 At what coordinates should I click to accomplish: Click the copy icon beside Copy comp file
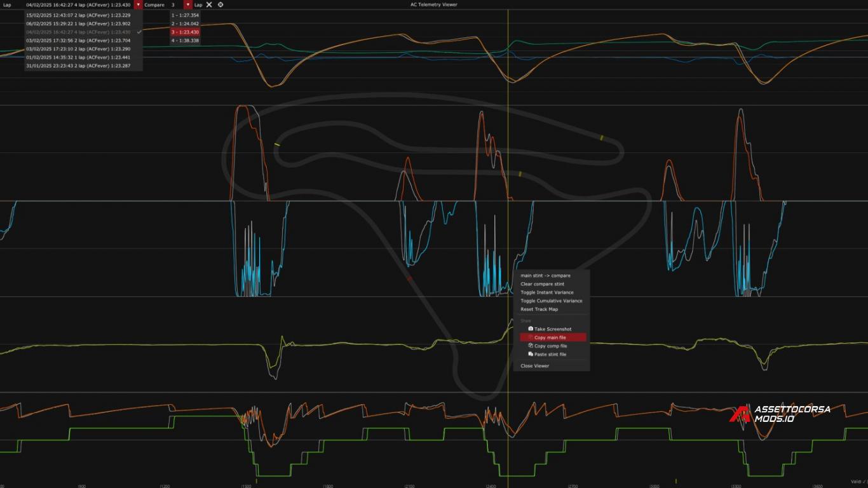[531, 346]
